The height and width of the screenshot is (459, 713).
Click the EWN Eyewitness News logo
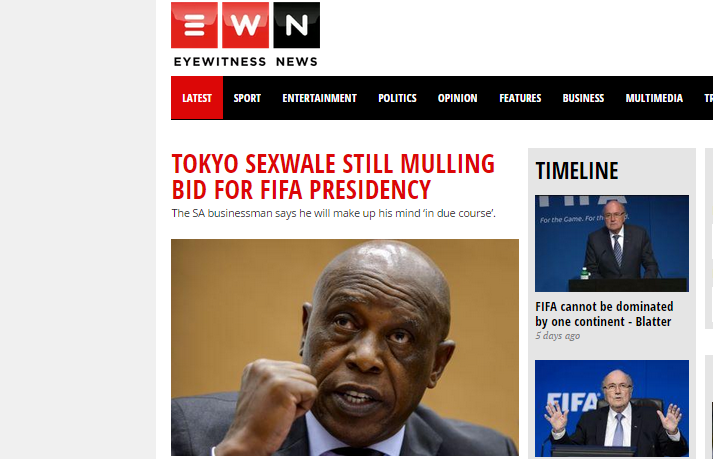coord(246,35)
